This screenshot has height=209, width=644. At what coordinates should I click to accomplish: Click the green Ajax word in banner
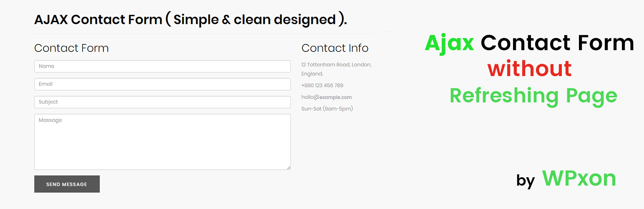pyautogui.click(x=449, y=43)
